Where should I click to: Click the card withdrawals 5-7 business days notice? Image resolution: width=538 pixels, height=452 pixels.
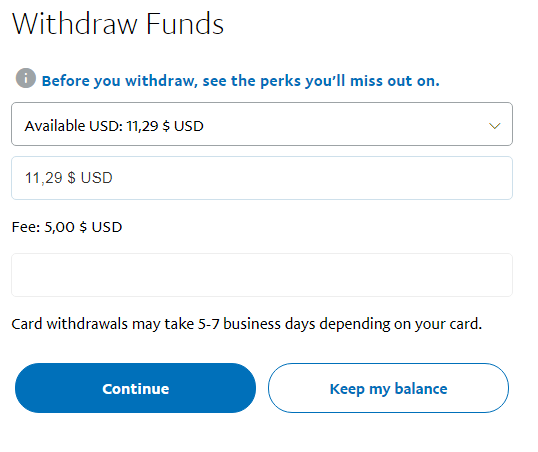click(x=247, y=324)
